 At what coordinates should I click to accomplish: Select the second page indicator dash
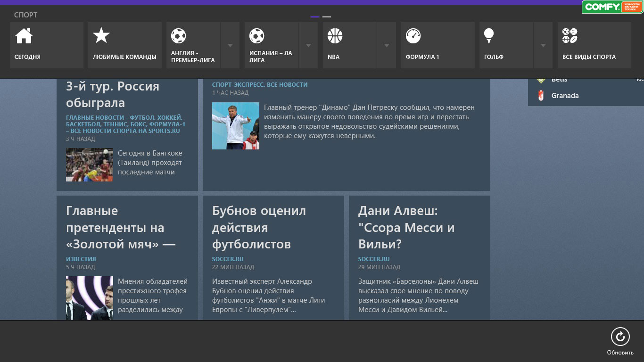click(x=327, y=16)
